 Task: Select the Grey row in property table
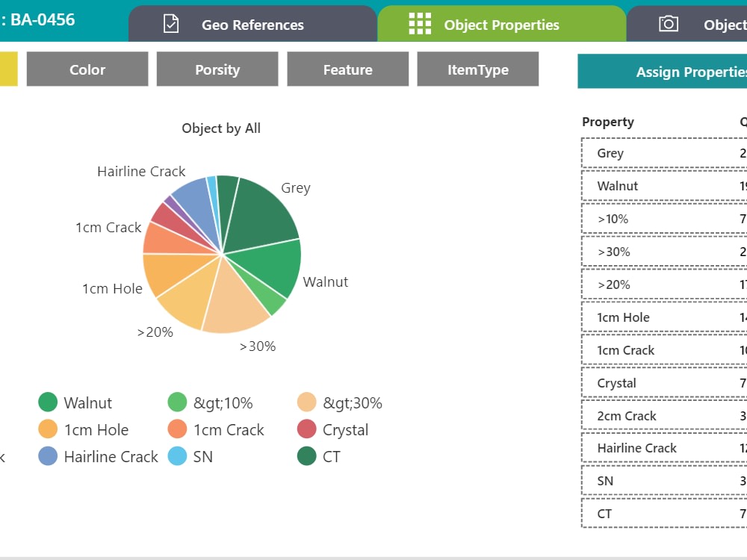coord(664,153)
